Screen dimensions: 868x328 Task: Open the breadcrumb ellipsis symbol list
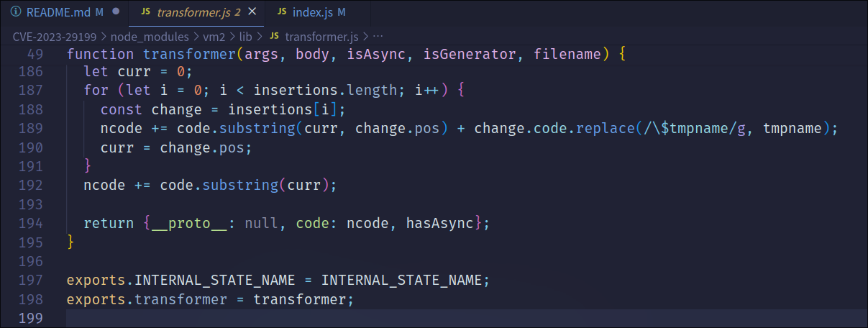pyautogui.click(x=379, y=36)
